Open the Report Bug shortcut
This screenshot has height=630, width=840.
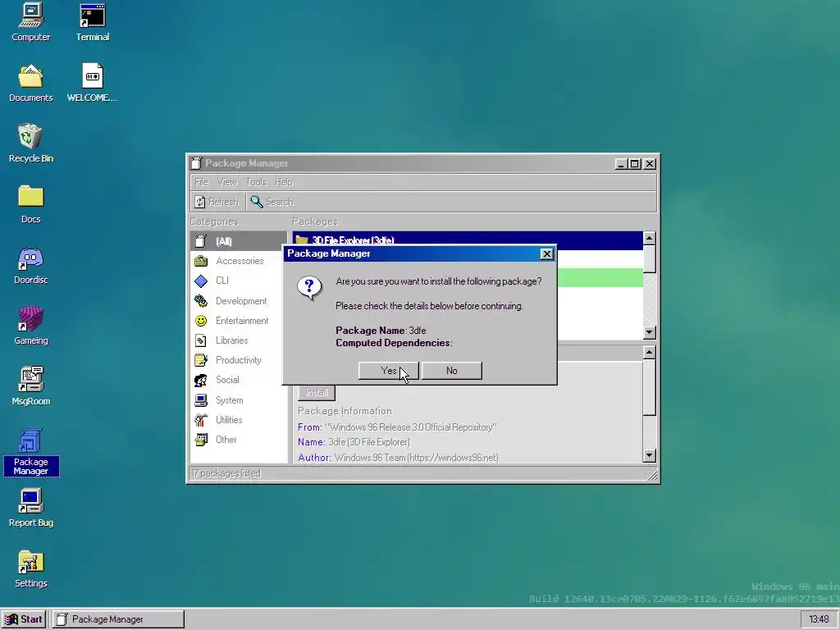click(x=31, y=508)
